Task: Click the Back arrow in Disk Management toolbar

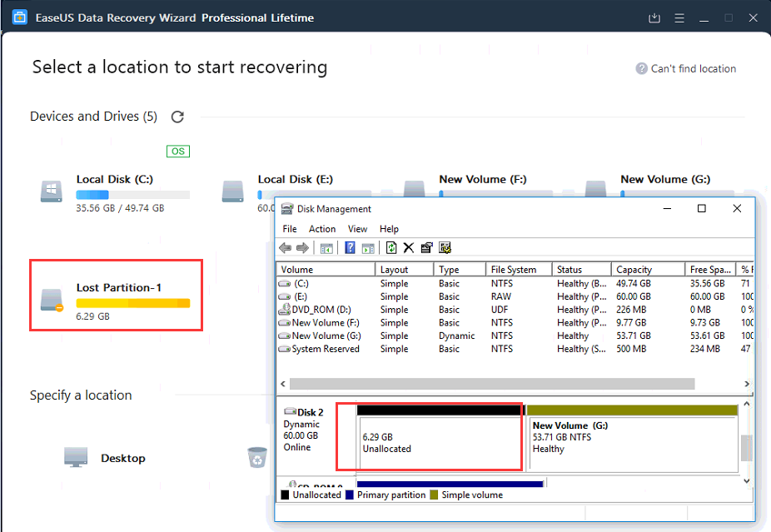Action: [x=286, y=248]
